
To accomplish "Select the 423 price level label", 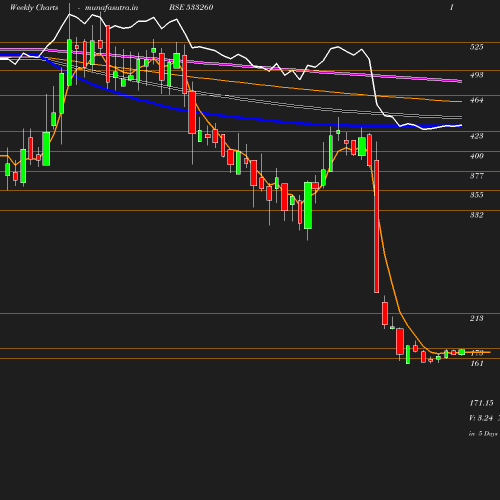I will click(476, 136).
